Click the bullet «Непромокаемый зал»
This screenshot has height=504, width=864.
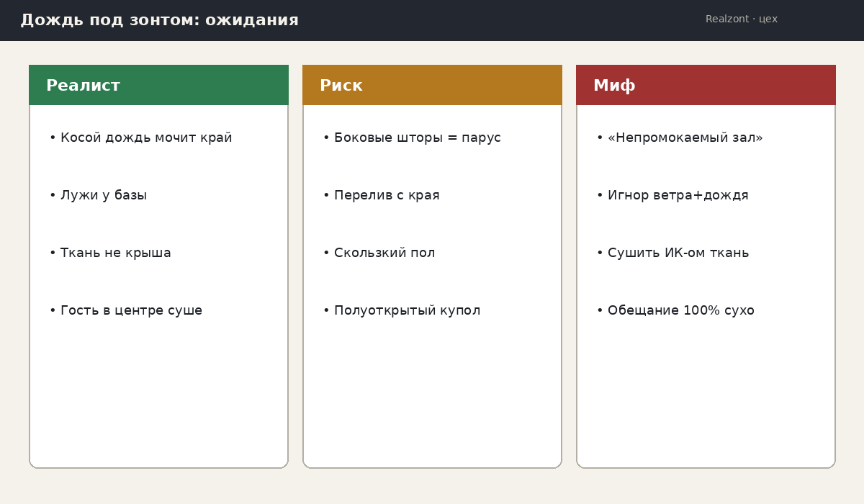click(680, 138)
